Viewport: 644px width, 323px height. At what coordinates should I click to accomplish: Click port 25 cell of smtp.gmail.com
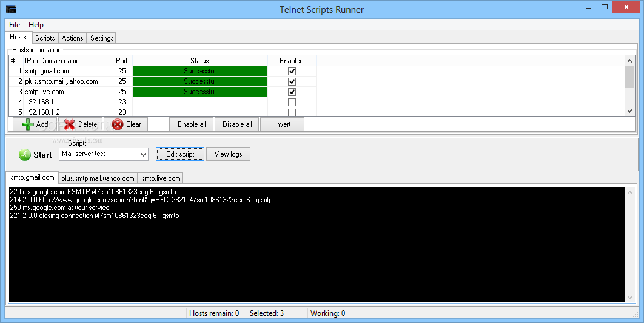pyautogui.click(x=122, y=71)
